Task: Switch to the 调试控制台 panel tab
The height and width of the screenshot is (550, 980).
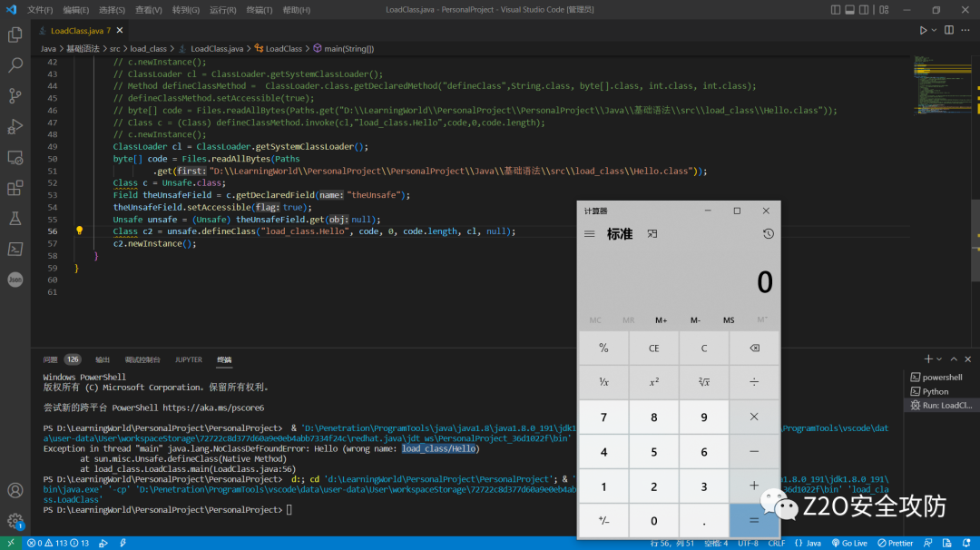Action: [x=142, y=359]
